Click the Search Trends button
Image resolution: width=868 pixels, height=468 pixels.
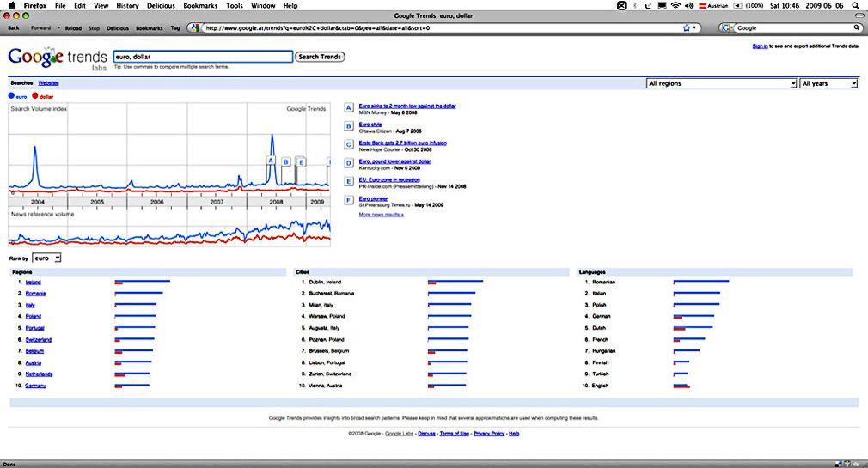(320, 57)
